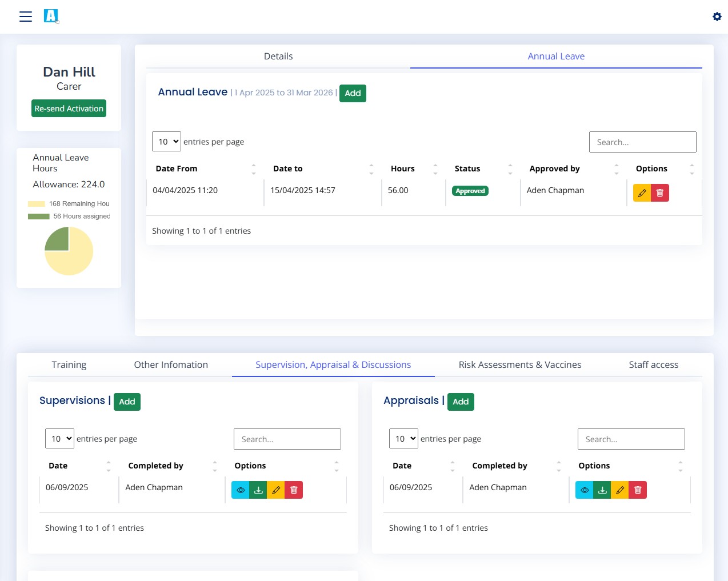Expand supervisions entries per page dropdown

coord(59,439)
